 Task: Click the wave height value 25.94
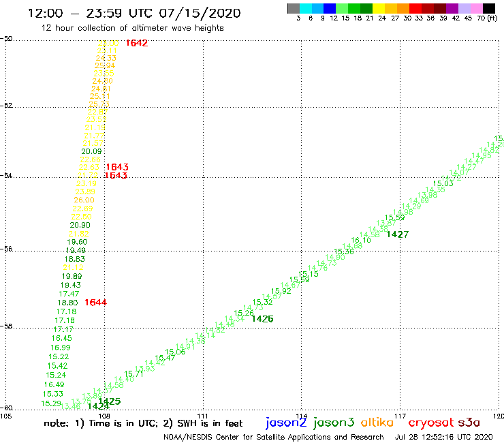point(105,65)
